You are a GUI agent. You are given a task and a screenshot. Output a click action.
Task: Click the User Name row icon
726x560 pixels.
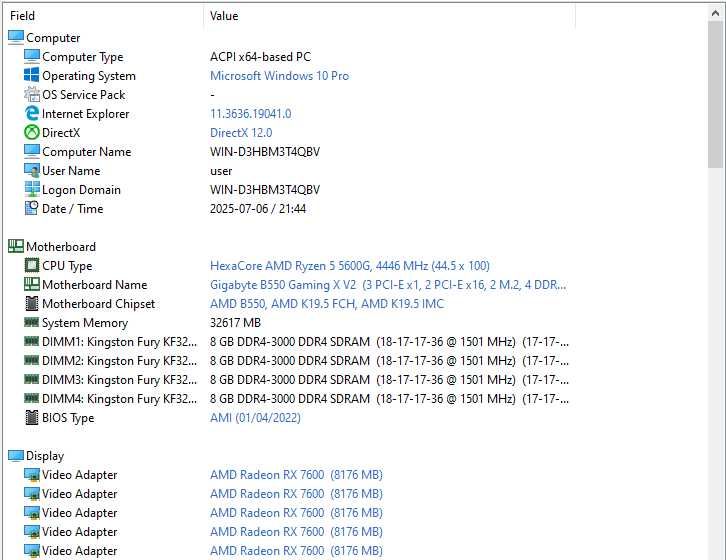point(31,170)
